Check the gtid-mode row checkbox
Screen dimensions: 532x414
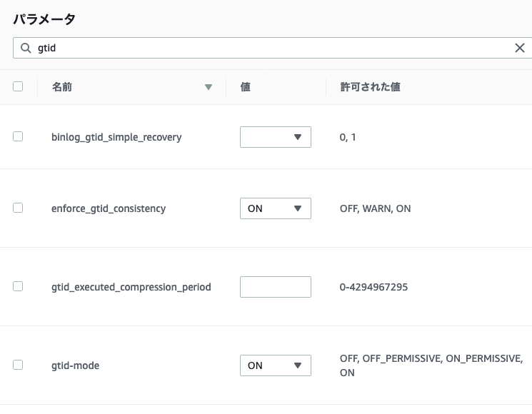click(x=18, y=365)
